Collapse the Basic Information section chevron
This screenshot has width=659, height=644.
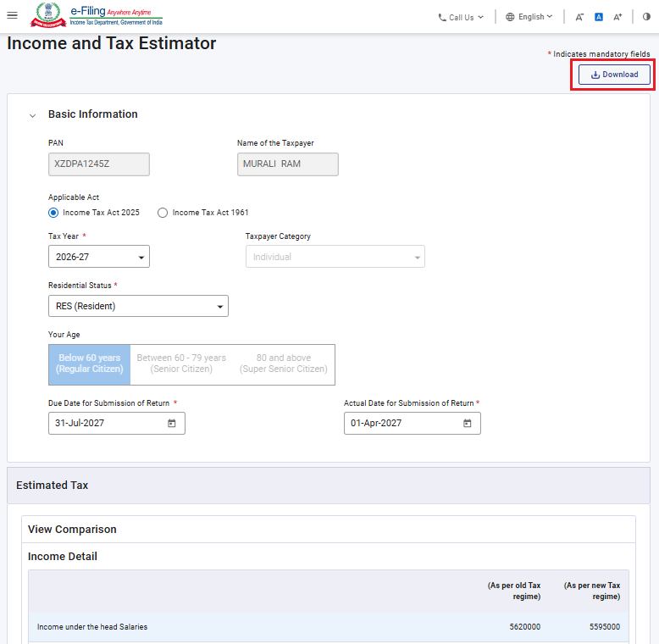tap(32, 115)
